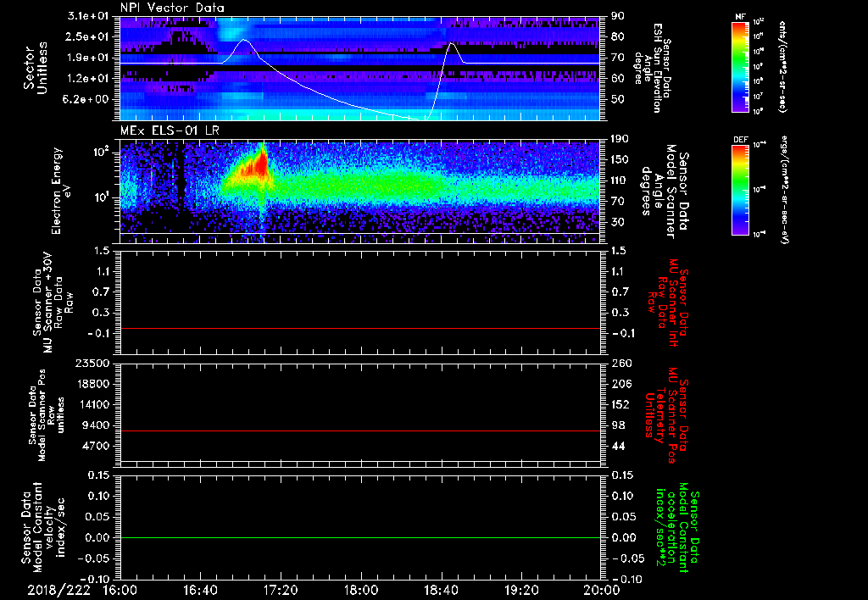Click the 'Model Scanner Angle degrees' axis title

(x=665, y=191)
